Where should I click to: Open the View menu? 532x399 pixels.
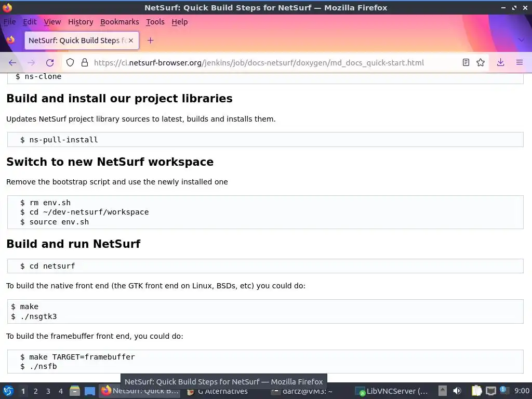(x=52, y=22)
